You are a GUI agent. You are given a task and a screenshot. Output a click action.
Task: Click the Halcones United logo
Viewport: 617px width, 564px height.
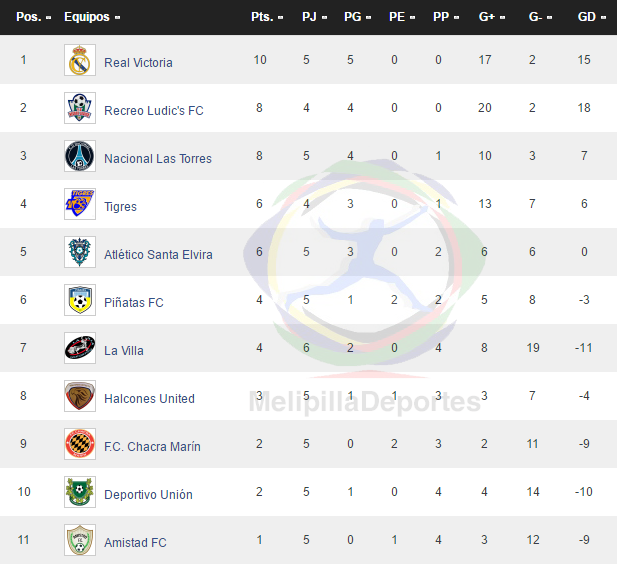click(80, 397)
